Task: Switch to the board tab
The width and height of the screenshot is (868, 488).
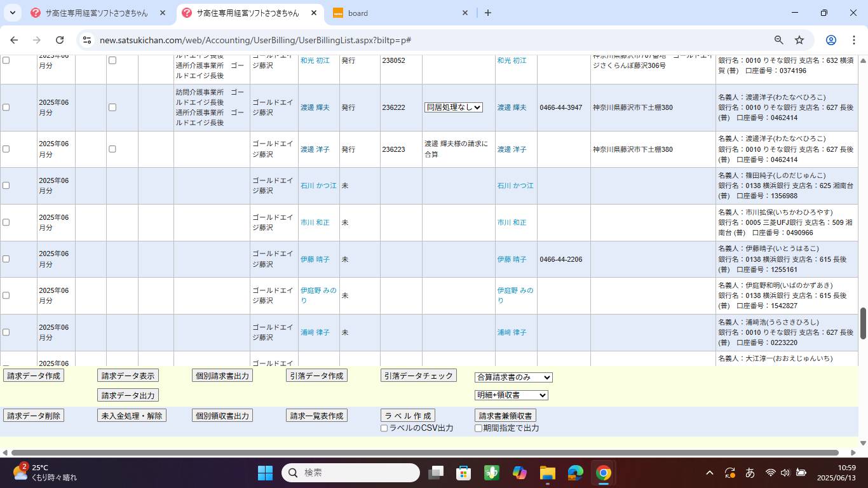Action: tap(400, 13)
